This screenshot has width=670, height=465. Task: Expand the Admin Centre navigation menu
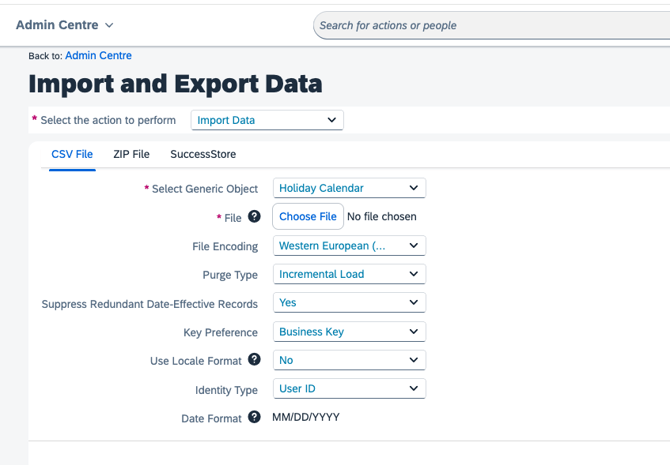tap(65, 25)
